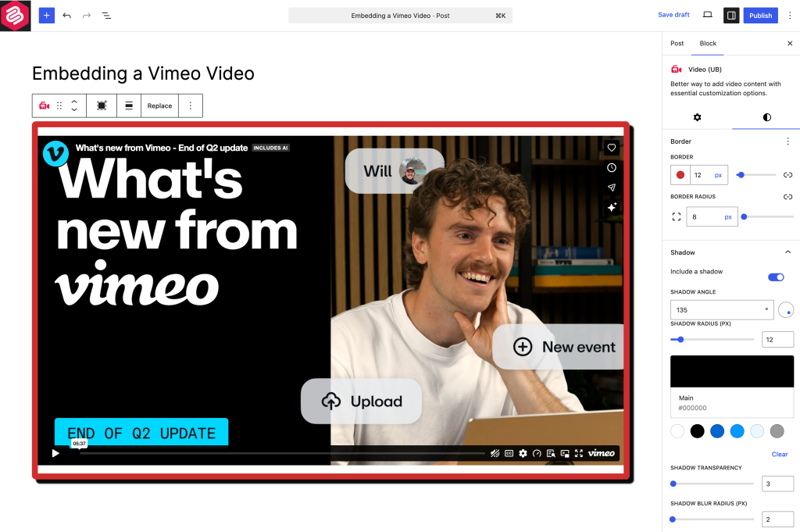The image size is (800, 532).
Task: Click the shadow angle input field
Action: point(721,309)
